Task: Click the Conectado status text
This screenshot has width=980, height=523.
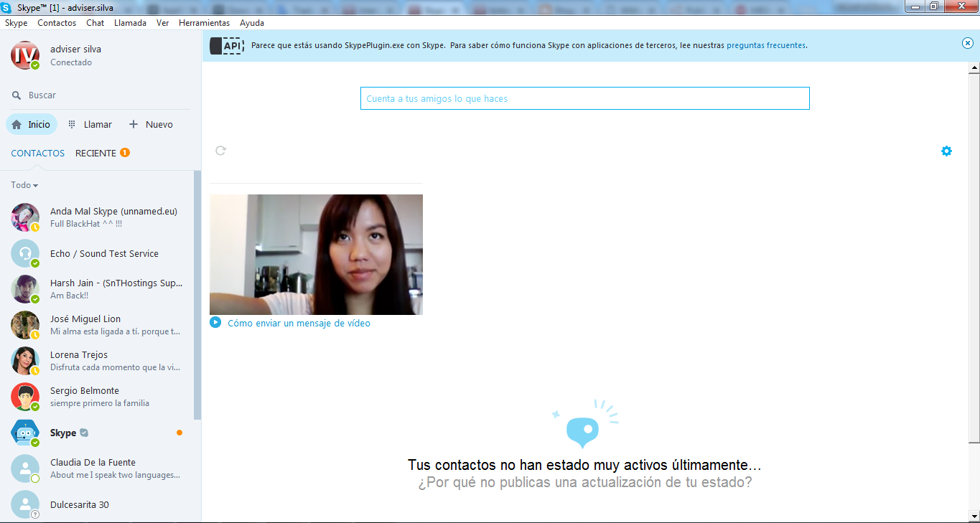Action: (71, 62)
